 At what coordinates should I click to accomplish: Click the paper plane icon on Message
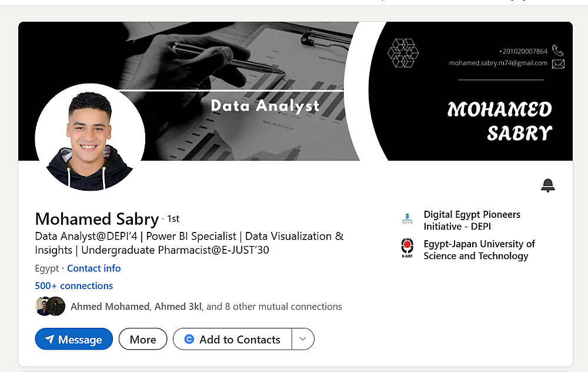[x=49, y=340]
